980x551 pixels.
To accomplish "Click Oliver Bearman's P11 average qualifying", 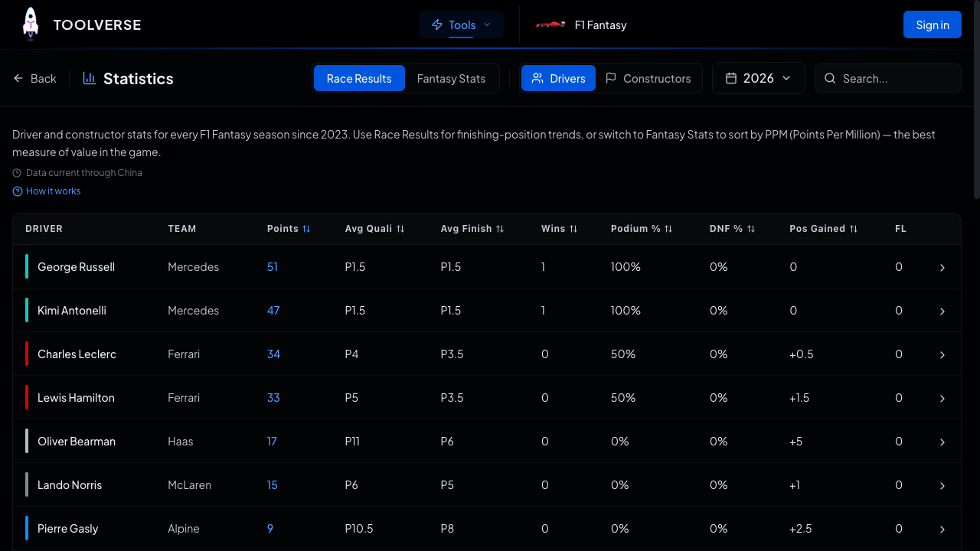I will 351,442.
